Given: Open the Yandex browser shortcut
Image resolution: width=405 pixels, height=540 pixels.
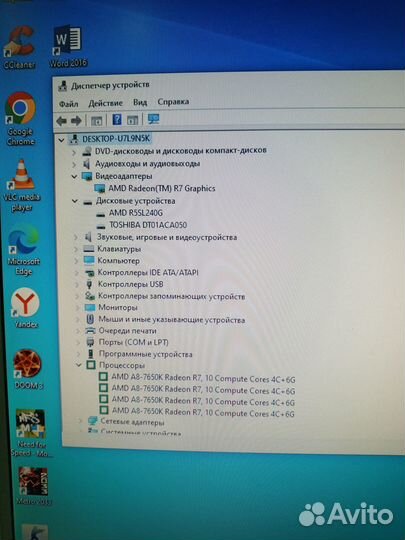Looking at the screenshot, I should [x=25, y=308].
